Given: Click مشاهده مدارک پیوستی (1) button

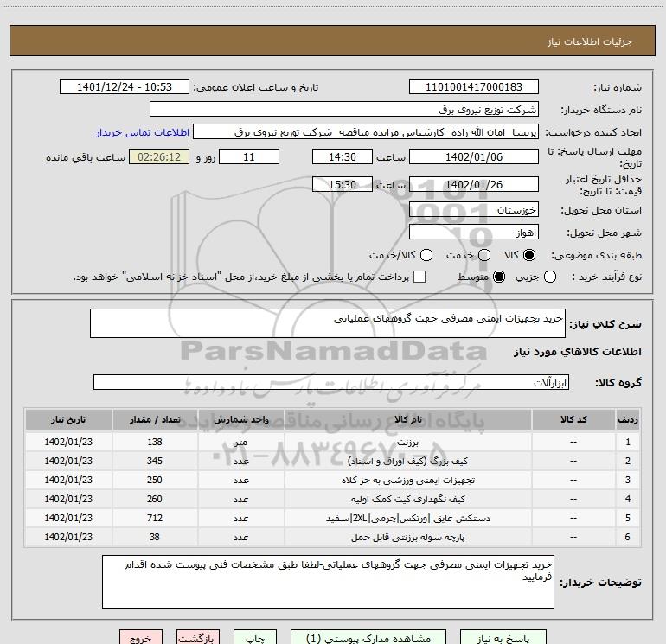Looking at the screenshot, I should (x=368, y=638).
